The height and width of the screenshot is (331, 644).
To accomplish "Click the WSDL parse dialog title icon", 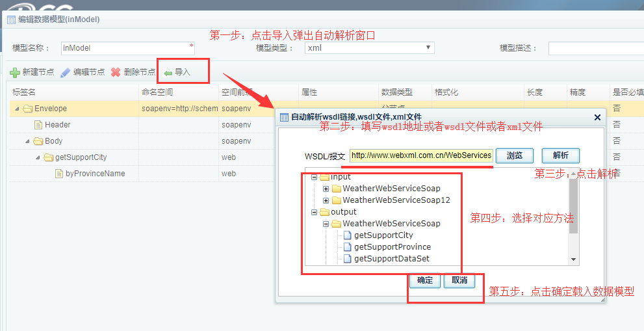I will (x=284, y=117).
